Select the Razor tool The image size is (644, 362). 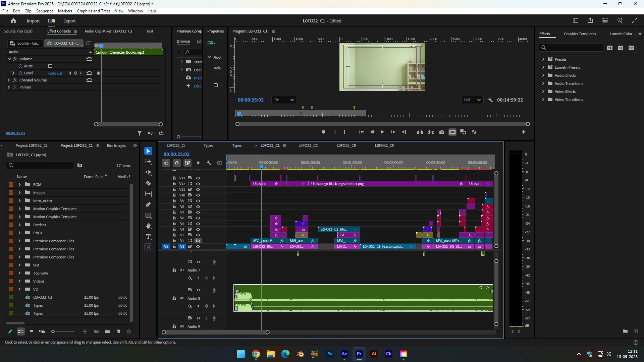(148, 183)
